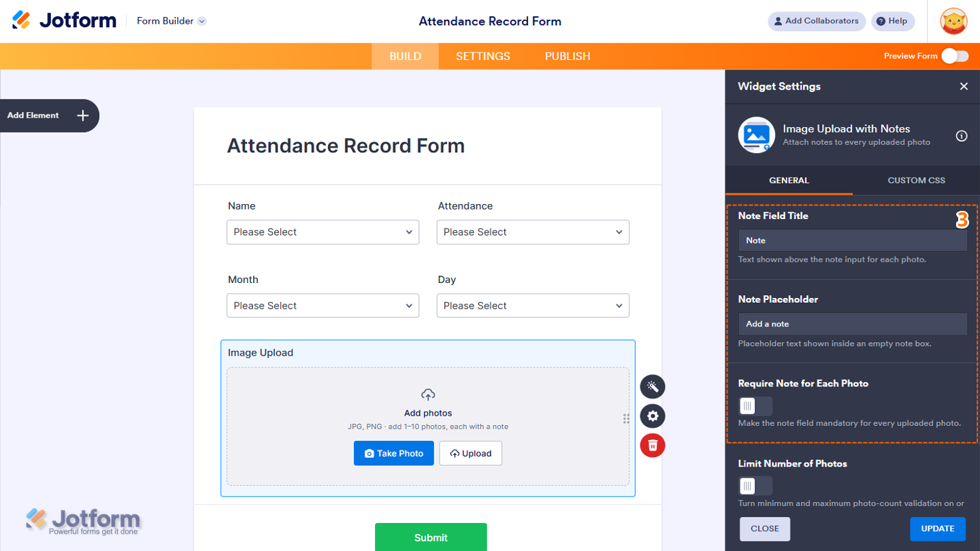Click the plus icon on Add Element

click(x=82, y=116)
